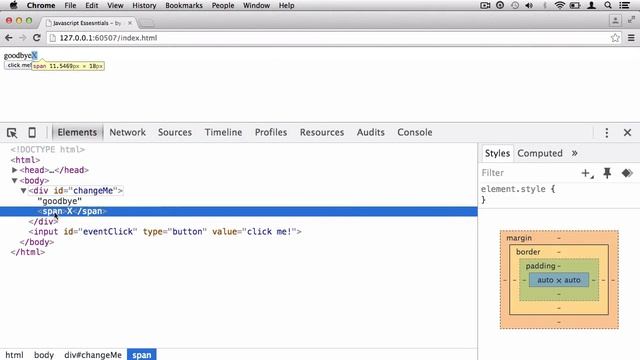Open Chrome profile button in title bar

(615, 20)
